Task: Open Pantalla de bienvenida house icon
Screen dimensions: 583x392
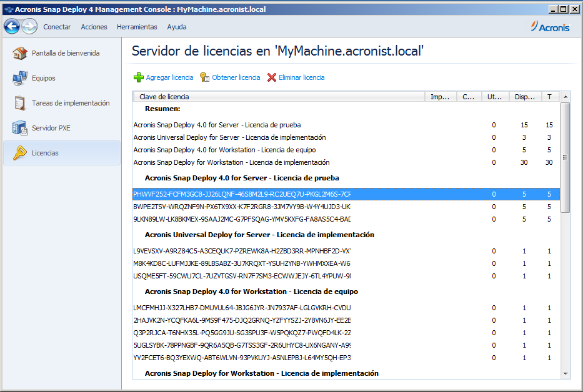Action: 20,53
